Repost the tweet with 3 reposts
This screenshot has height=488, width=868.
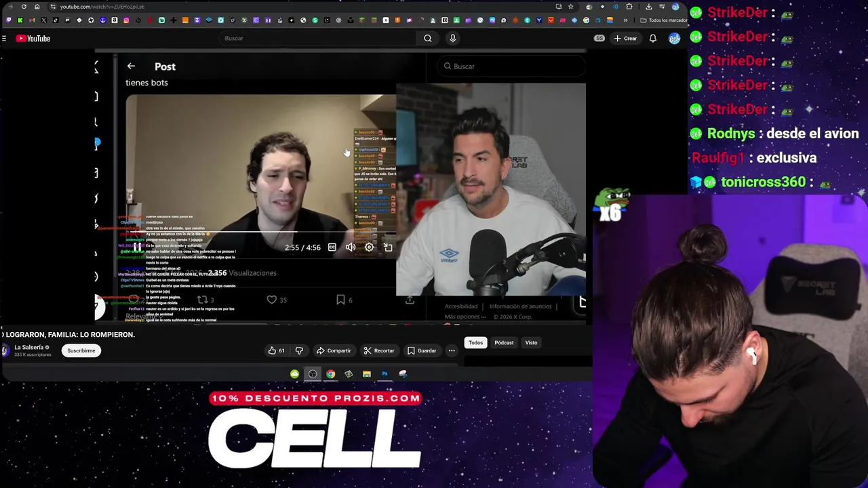(x=204, y=300)
